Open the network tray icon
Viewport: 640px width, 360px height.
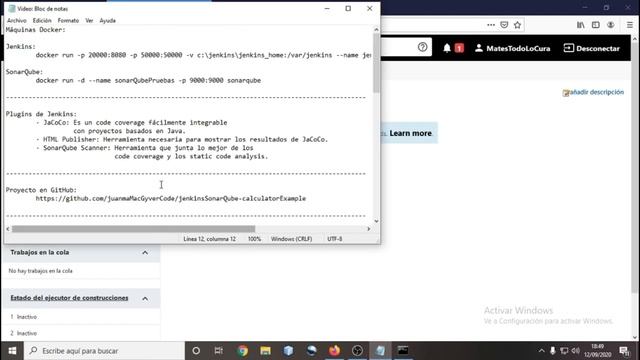point(564,351)
